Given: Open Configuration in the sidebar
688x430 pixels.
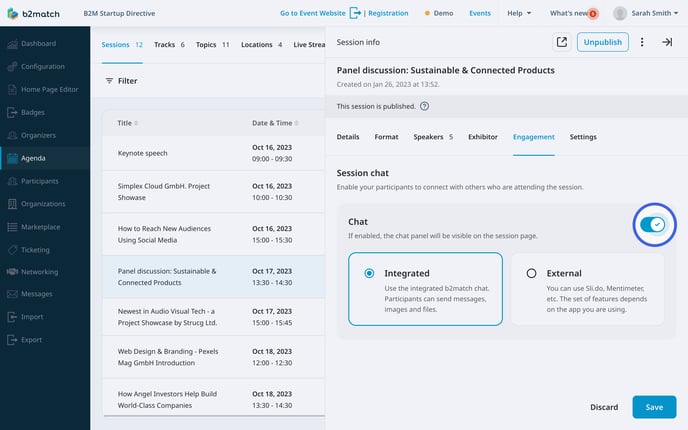Looking at the screenshot, I should tap(45, 66).
